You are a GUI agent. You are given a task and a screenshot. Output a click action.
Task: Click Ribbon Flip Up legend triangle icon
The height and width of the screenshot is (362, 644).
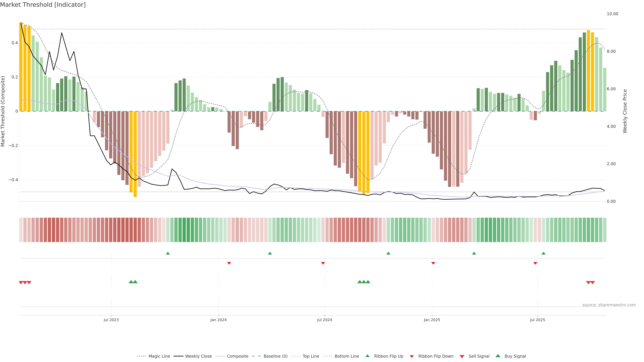[x=367, y=356]
